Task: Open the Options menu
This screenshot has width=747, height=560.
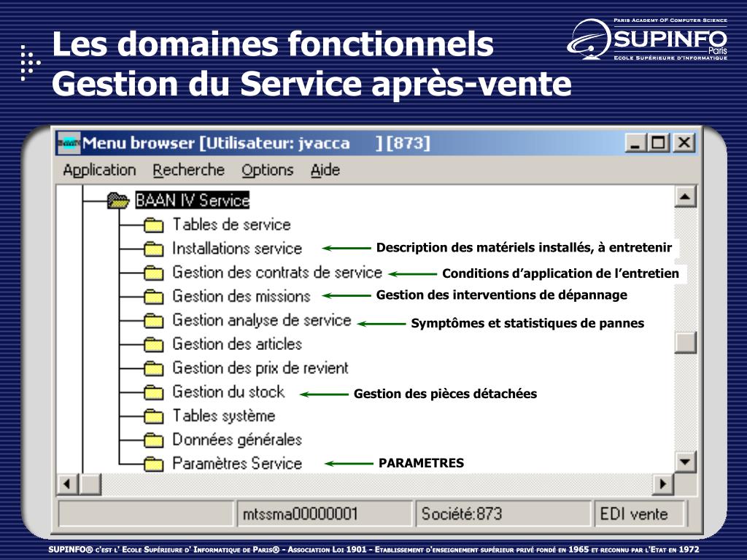Action: pyautogui.click(x=267, y=171)
